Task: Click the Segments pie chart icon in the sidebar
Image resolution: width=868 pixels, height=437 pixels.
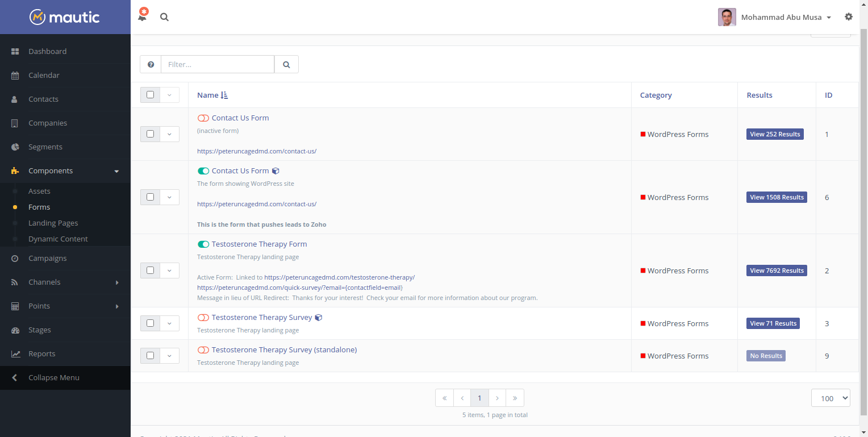Action: [15, 147]
